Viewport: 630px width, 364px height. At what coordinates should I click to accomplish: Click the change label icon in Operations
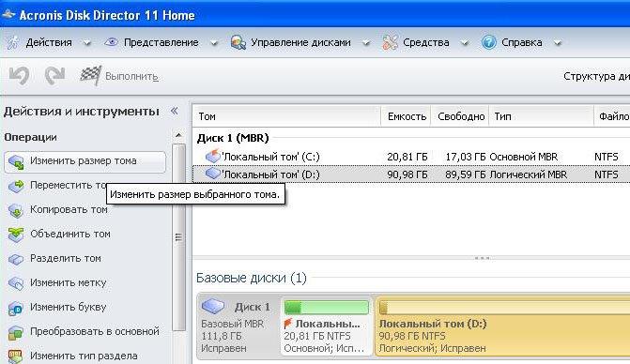click(16, 283)
